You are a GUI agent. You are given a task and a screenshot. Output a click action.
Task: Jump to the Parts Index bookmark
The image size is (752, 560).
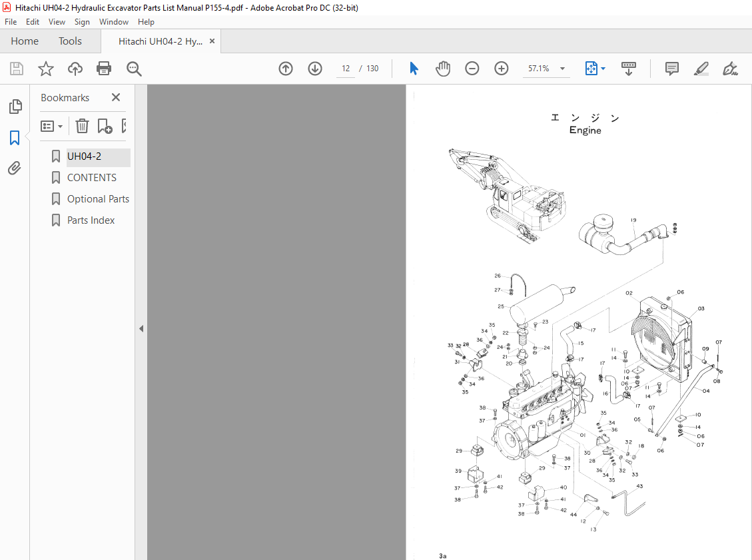91,220
